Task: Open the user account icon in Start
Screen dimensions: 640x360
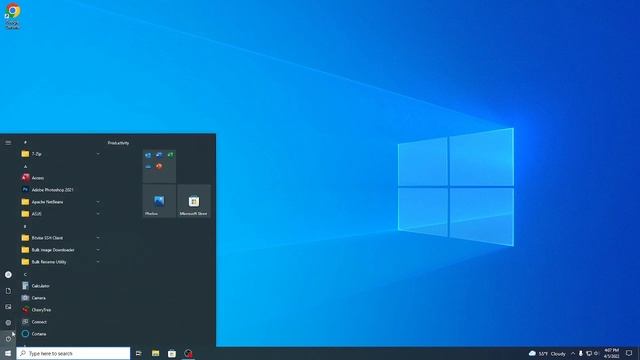Action: [x=8, y=275]
